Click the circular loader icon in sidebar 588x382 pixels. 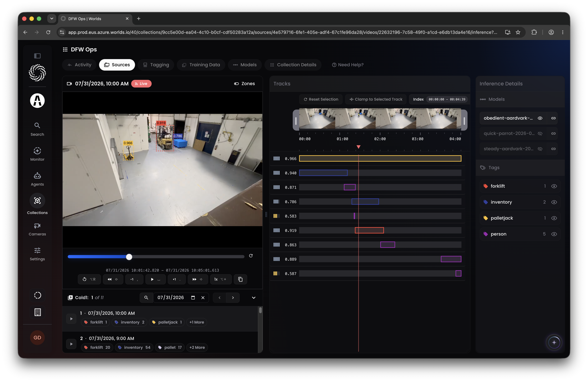coord(37,295)
